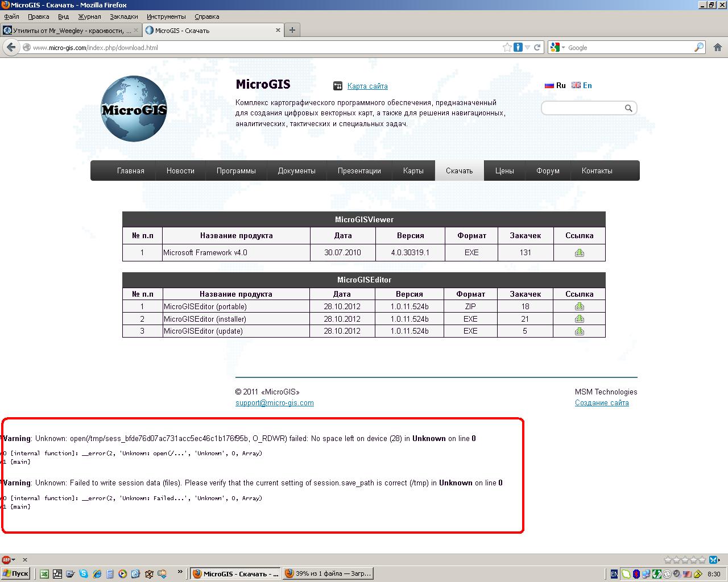Click the site search magnifier icon
Screen dimensions: 728x582
pos(628,108)
